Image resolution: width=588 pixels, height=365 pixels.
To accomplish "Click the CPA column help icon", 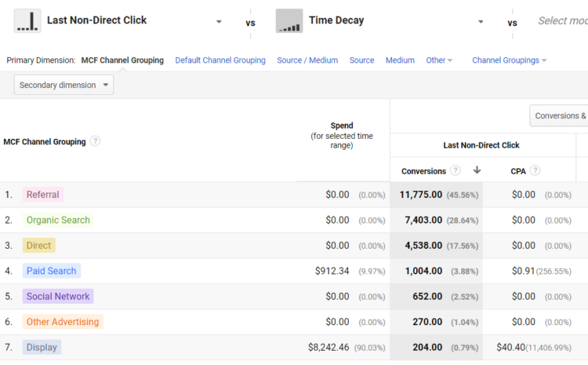I will [x=535, y=171].
